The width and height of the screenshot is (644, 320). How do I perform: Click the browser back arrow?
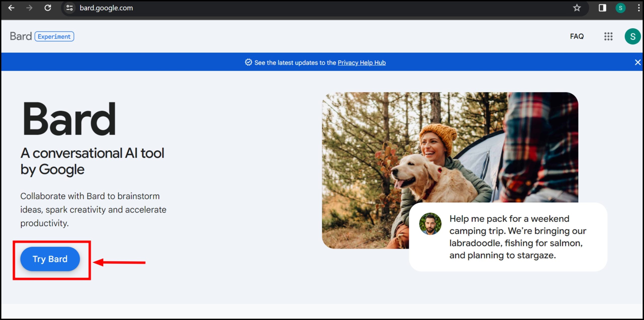click(x=11, y=8)
